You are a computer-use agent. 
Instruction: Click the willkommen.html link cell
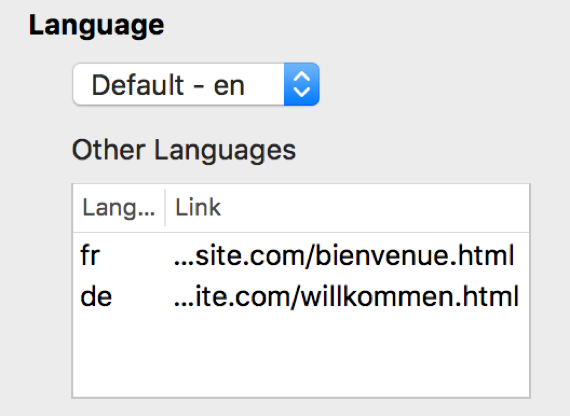pyautogui.click(x=346, y=297)
